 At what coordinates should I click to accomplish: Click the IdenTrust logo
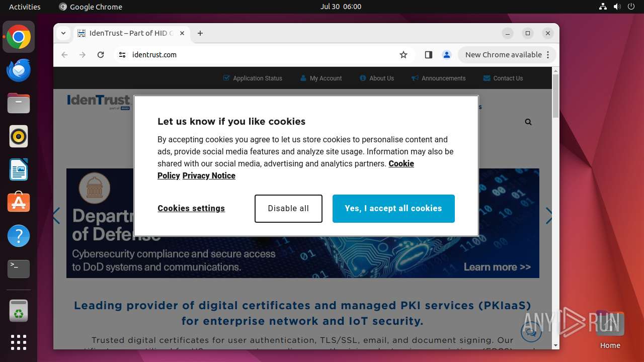point(99,102)
